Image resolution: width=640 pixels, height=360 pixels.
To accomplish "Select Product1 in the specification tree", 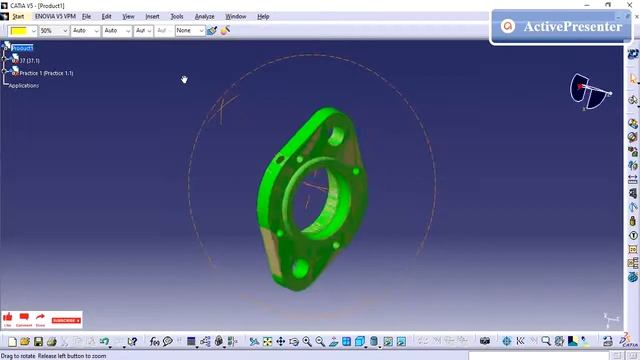I will (x=22, y=48).
